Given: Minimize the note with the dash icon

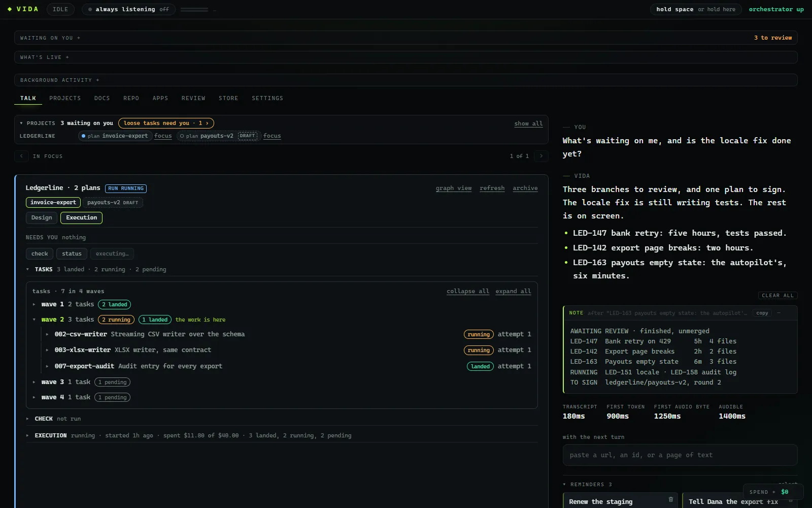Looking at the screenshot, I should tap(779, 313).
